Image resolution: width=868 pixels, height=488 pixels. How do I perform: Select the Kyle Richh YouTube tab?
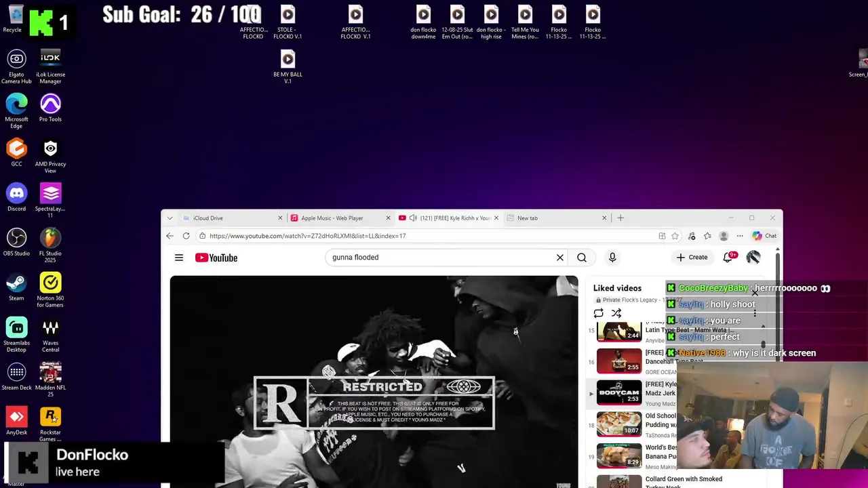pyautogui.click(x=448, y=218)
